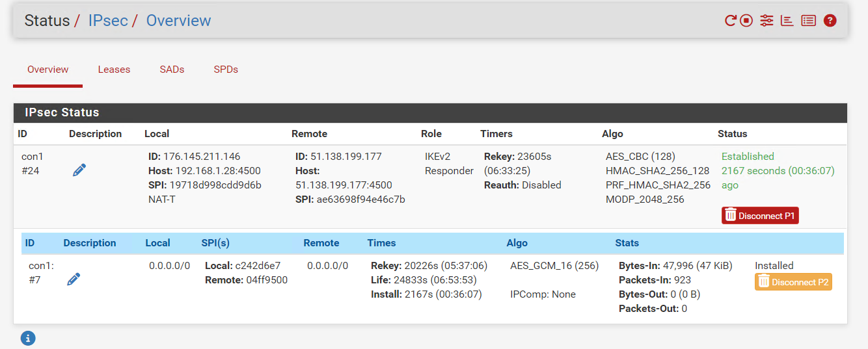Edit con1: #7 phase 2 pencil
868x349 pixels.
pos(74,279)
